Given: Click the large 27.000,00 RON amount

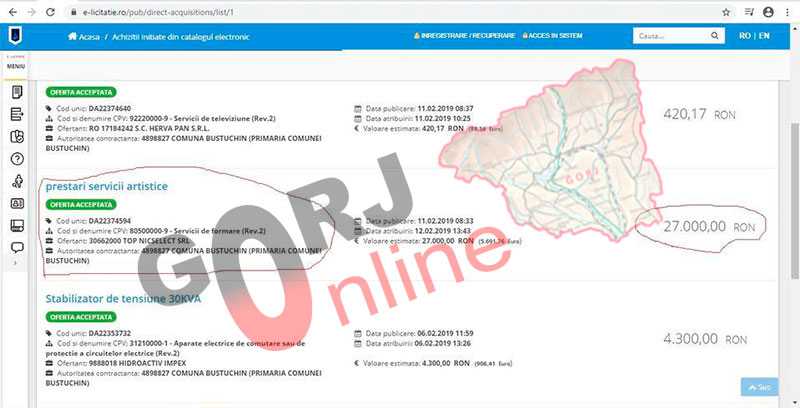Looking at the screenshot, I should pos(709,227).
